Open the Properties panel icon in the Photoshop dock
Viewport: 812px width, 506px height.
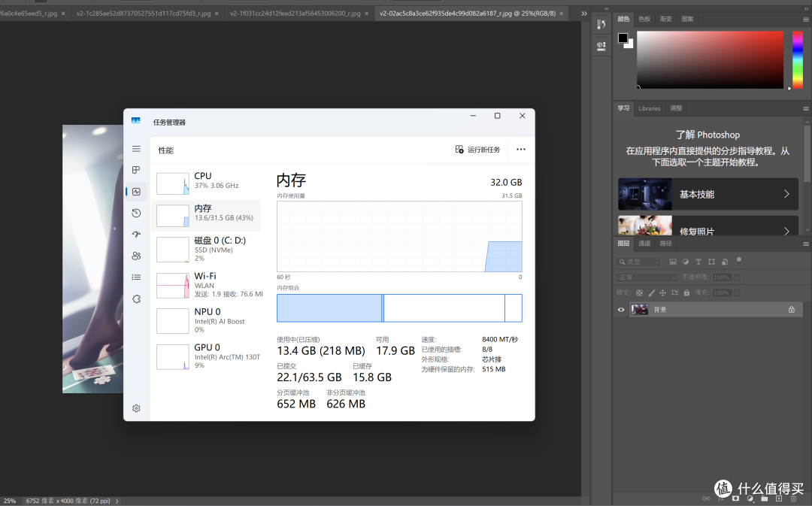(x=601, y=46)
